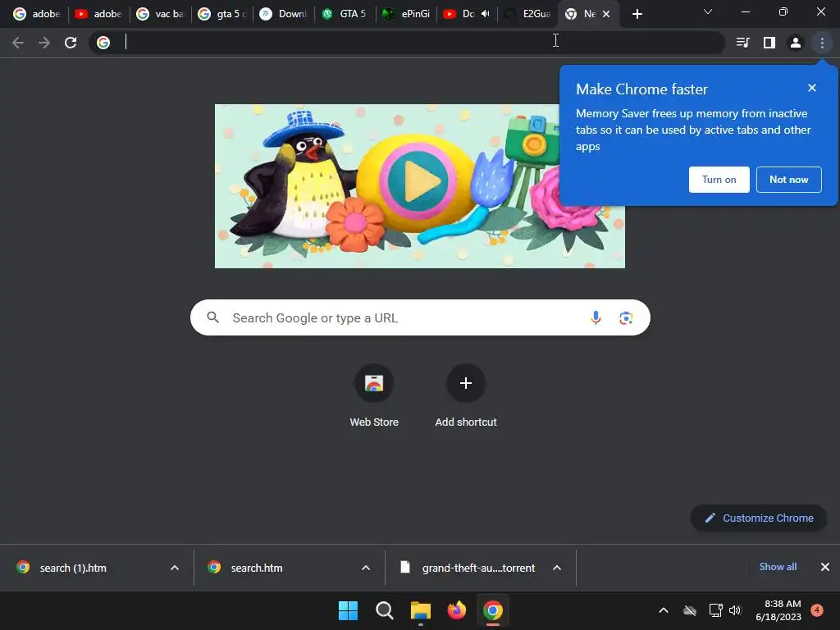Click the Google icon in the address bar
The width and height of the screenshot is (840, 630).
(x=103, y=43)
